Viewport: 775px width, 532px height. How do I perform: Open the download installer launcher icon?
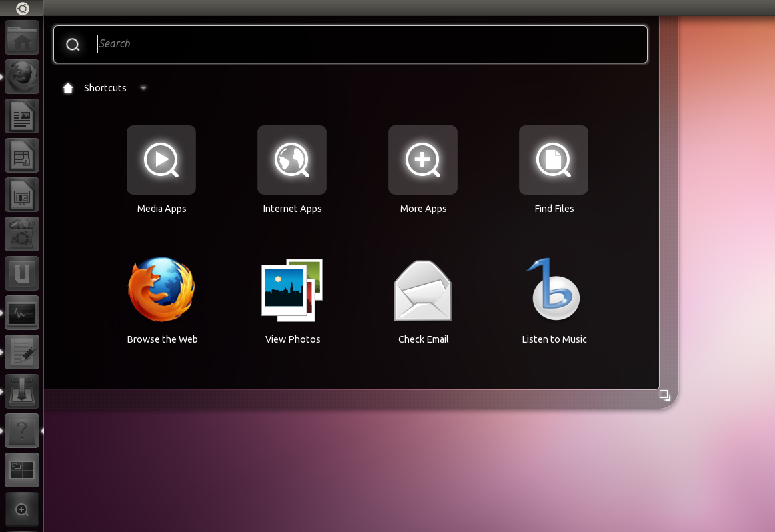click(x=22, y=391)
